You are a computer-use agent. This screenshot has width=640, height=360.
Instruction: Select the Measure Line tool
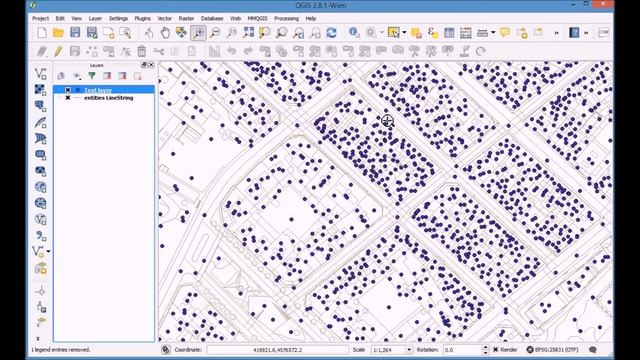tap(482, 33)
